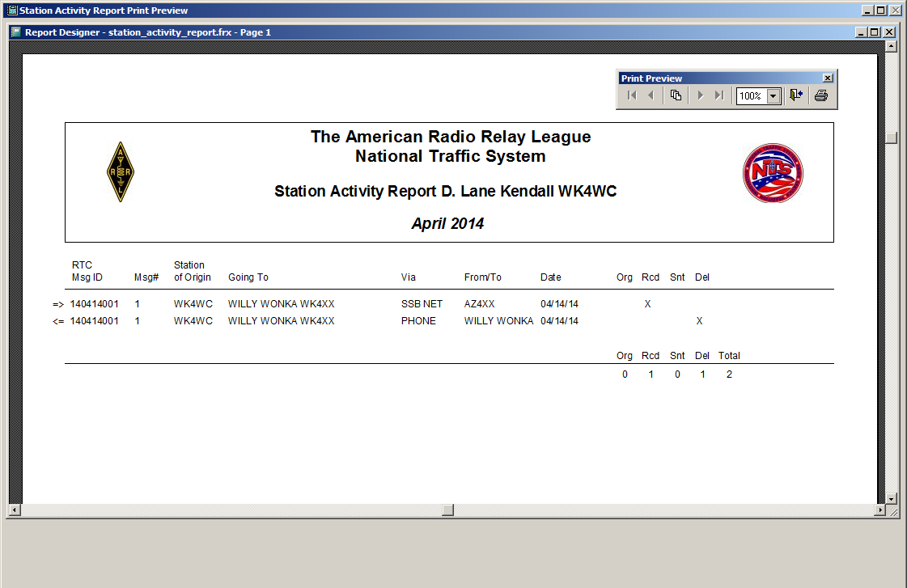Click the 'Going To' column header
Screen dimensions: 907x588
pos(248,277)
